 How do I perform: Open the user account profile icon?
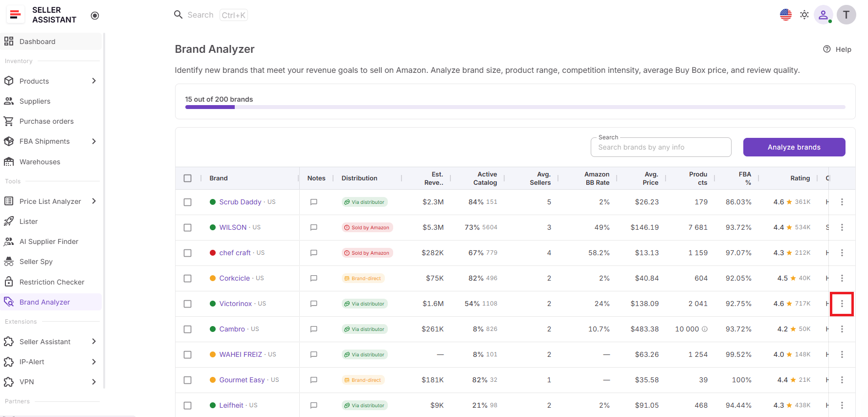(823, 15)
